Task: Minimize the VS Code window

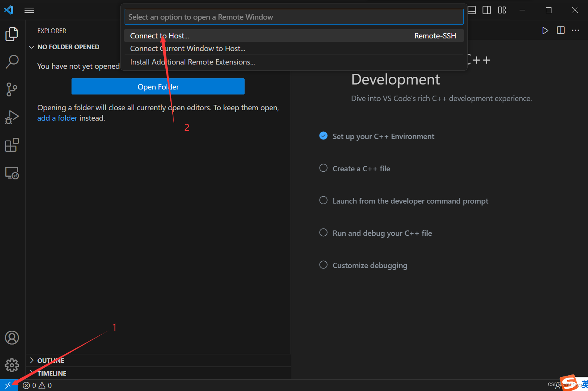Action: point(522,10)
